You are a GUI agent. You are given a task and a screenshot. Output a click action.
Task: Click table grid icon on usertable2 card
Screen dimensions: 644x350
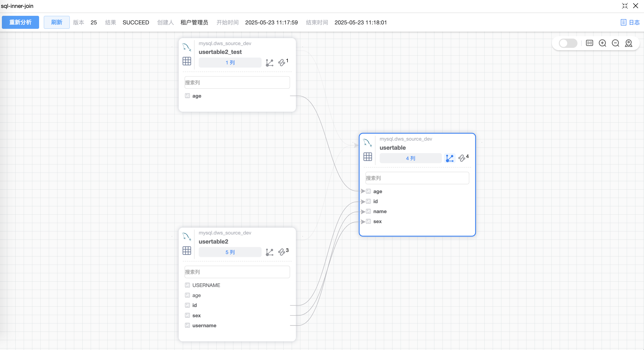pos(187,251)
